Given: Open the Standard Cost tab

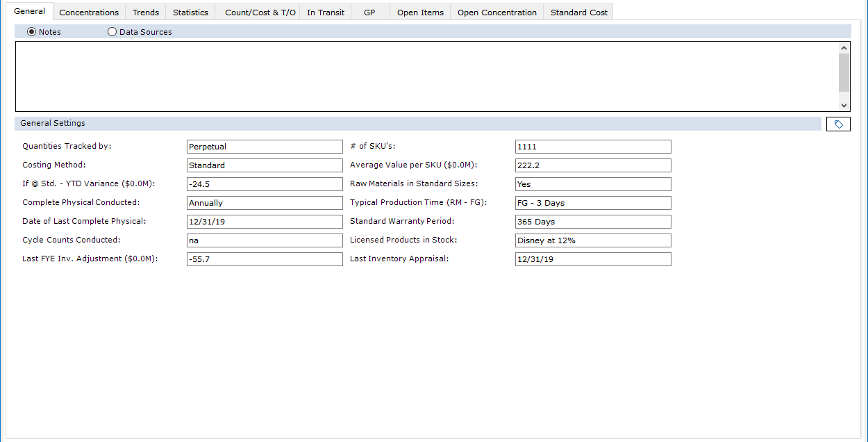Looking at the screenshot, I should pyautogui.click(x=578, y=12).
